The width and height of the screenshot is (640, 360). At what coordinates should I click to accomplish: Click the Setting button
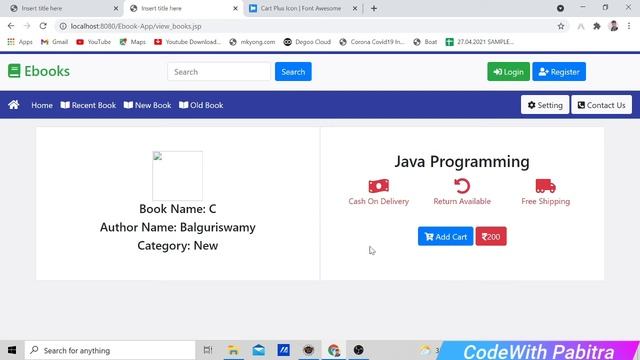tap(544, 105)
